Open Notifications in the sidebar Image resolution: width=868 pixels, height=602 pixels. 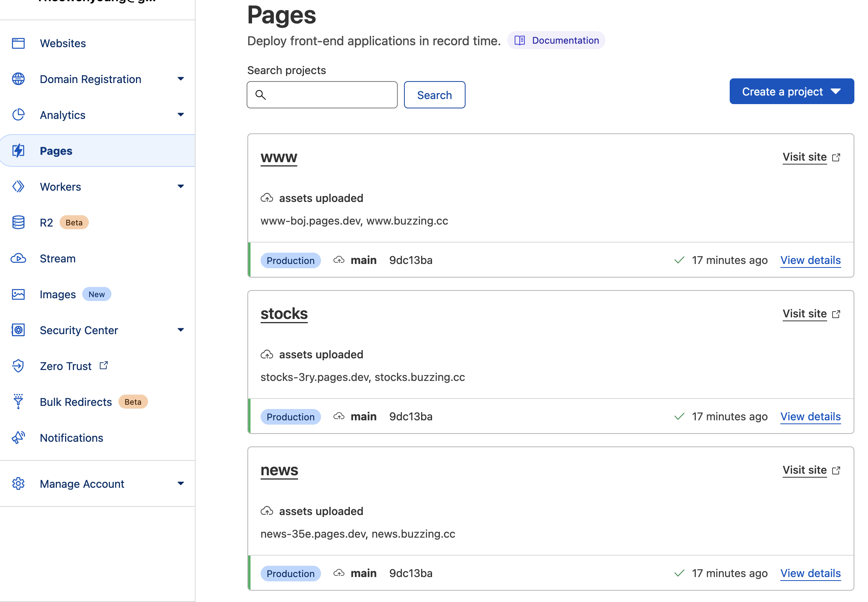point(72,438)
